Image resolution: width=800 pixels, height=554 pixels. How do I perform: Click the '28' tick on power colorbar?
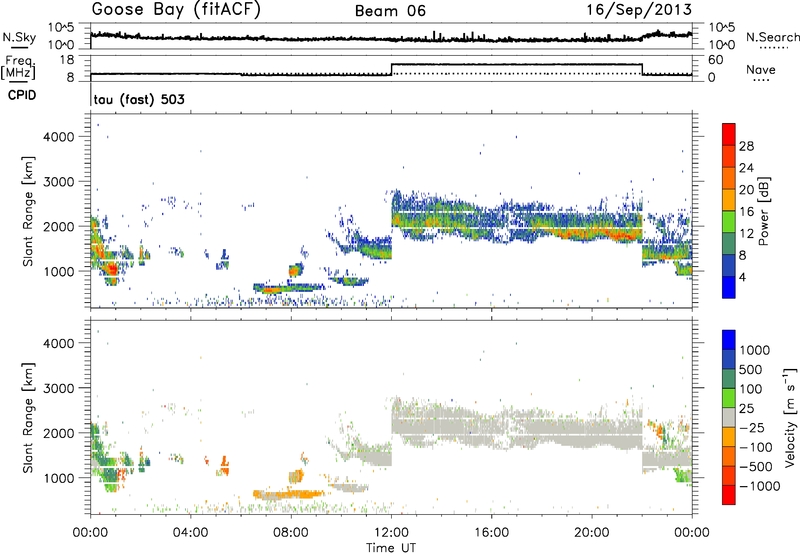point(746,146)
